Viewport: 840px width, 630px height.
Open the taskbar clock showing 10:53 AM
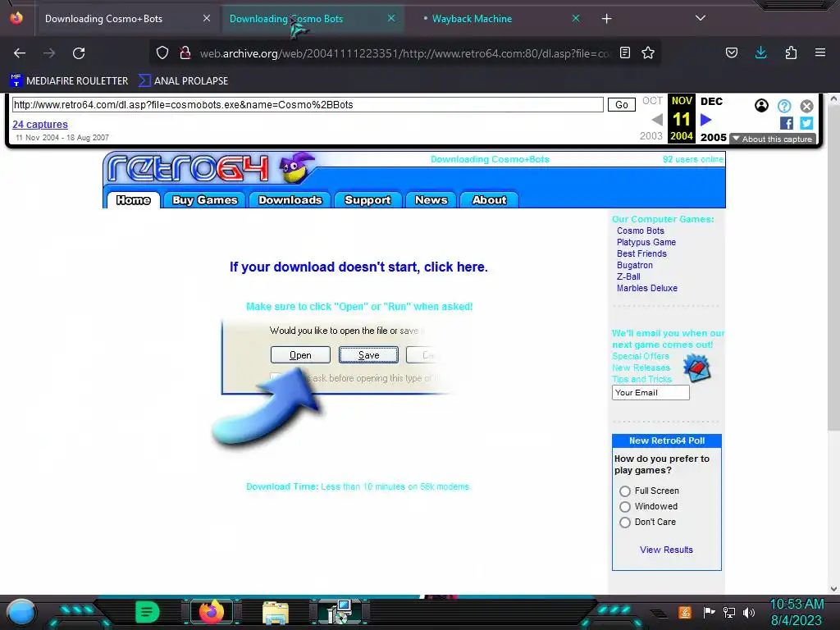(796, 612)
